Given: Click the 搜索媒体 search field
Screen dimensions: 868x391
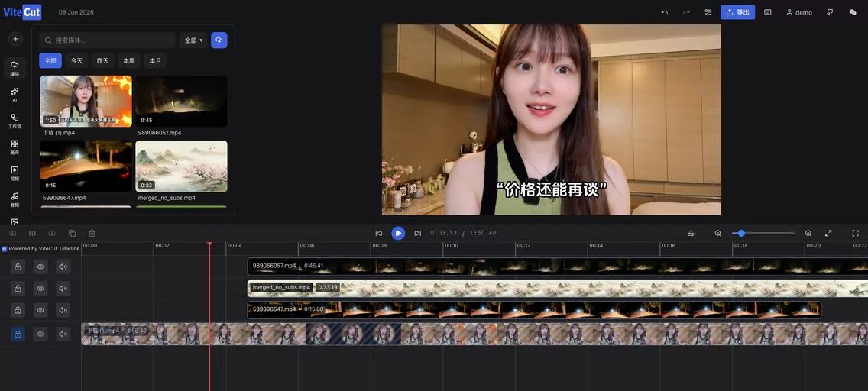Looking at the screenshot, I should tap(108, 40).
